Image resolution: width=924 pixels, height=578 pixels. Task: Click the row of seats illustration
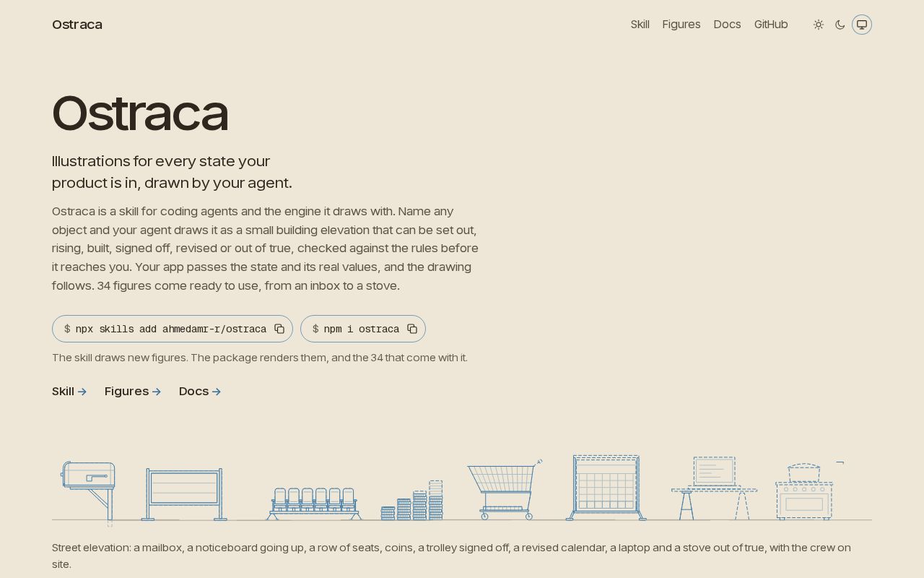pos(314,504)
